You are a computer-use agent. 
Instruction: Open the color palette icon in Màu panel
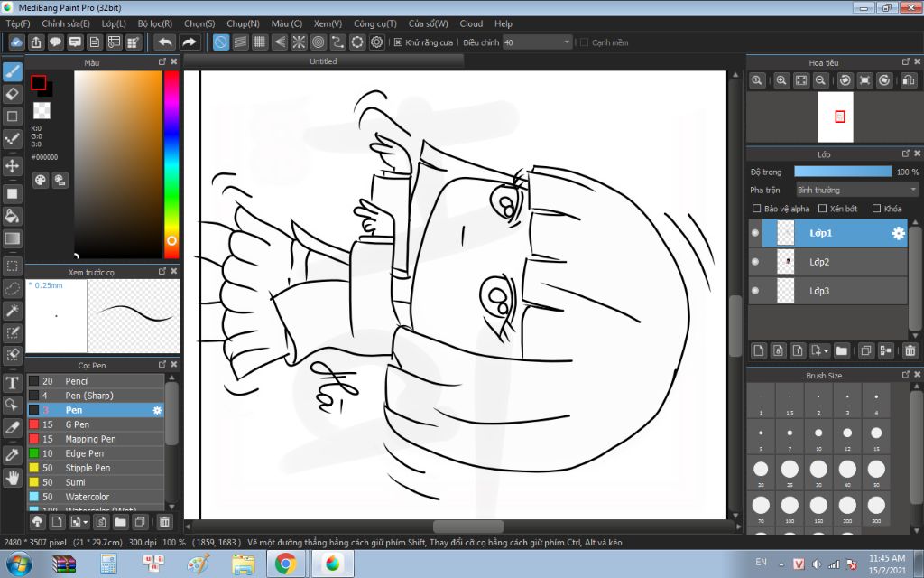click(x=40, y=181)
